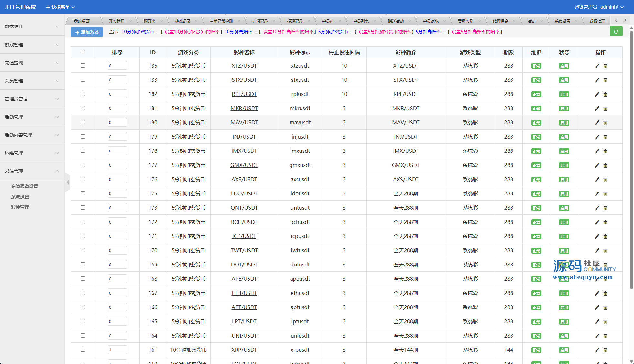Image resolution: width=634 pixels, height=364 pixels.
Task: Toggle the select-all checkbox in header
Action: [x=83, y=52]
